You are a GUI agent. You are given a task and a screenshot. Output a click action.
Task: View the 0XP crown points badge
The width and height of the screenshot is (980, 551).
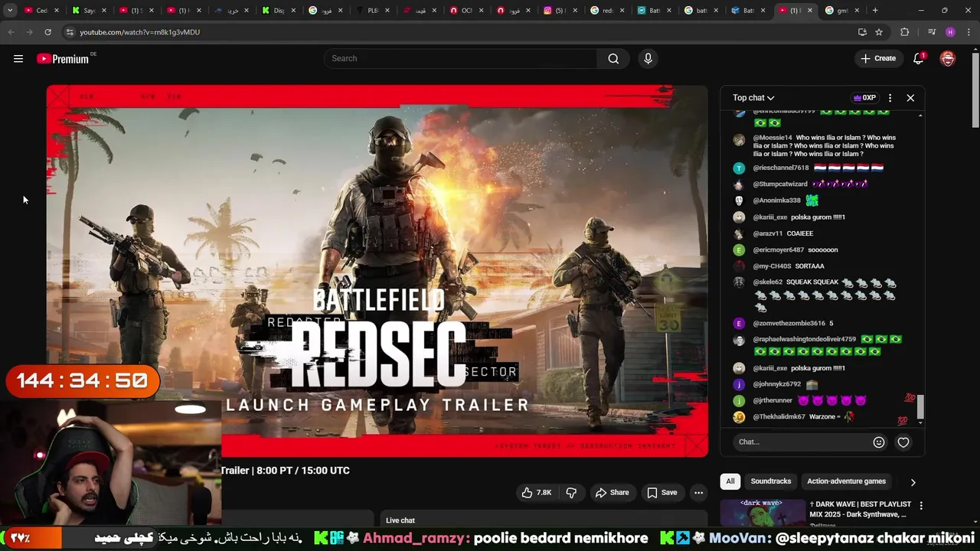pyautogui.click(x=864, y=98)
